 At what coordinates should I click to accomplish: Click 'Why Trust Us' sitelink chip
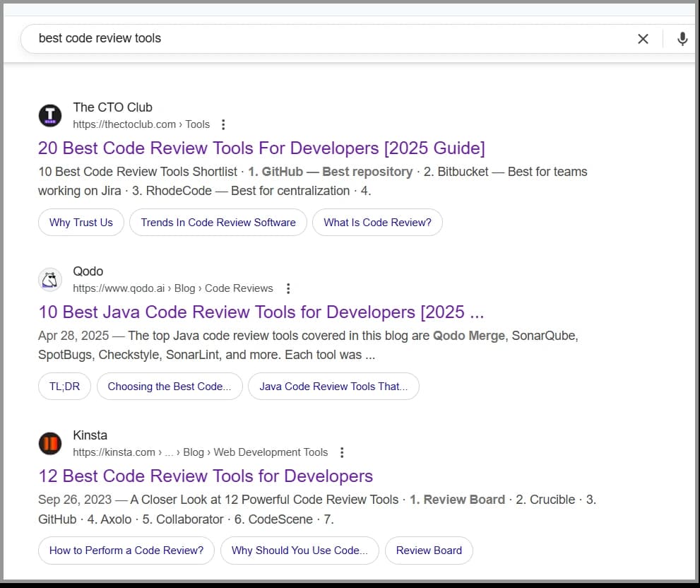(x=81, y=222)
